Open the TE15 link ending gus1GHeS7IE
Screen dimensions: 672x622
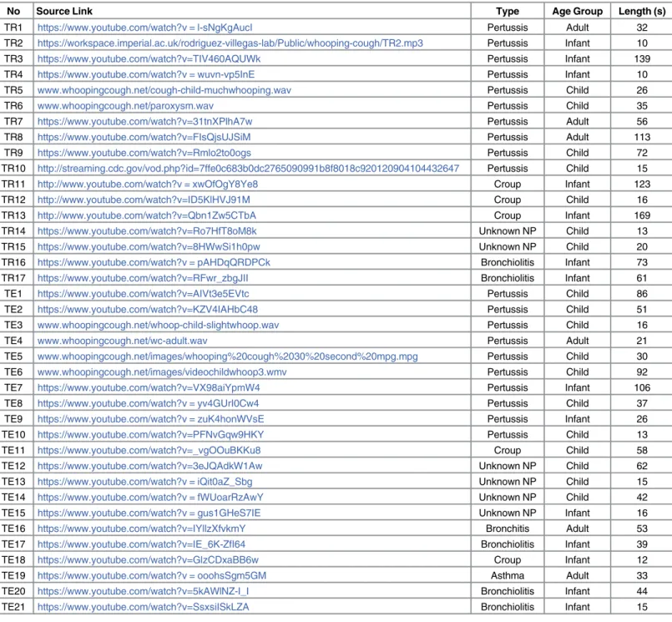pos(149,513)
